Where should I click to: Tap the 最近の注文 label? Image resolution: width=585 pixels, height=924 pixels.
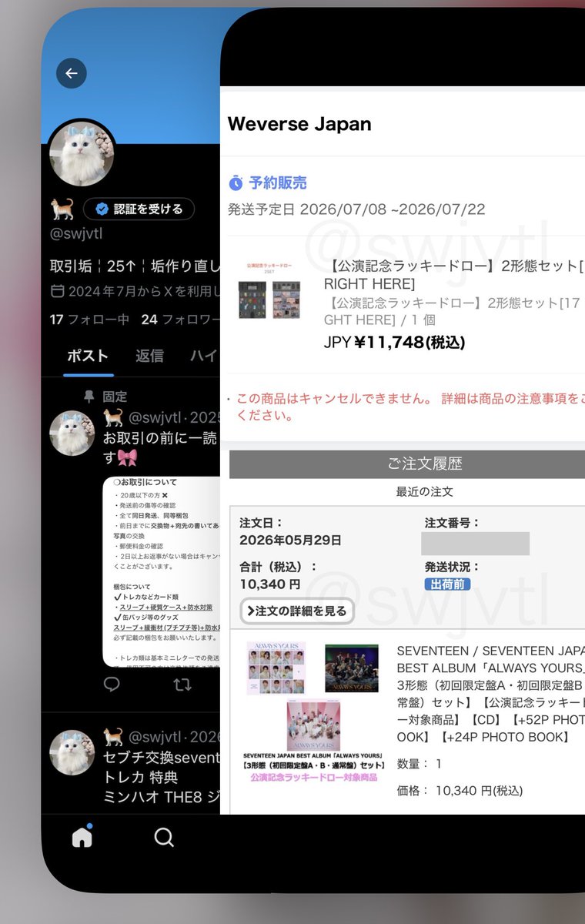(x=425, y=491)
